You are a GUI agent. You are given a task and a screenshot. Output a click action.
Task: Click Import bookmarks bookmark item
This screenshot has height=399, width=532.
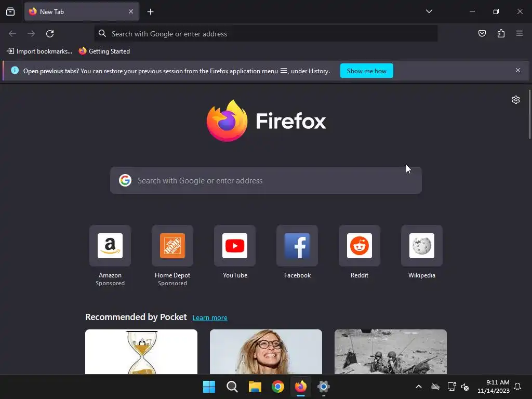point(39,51)
